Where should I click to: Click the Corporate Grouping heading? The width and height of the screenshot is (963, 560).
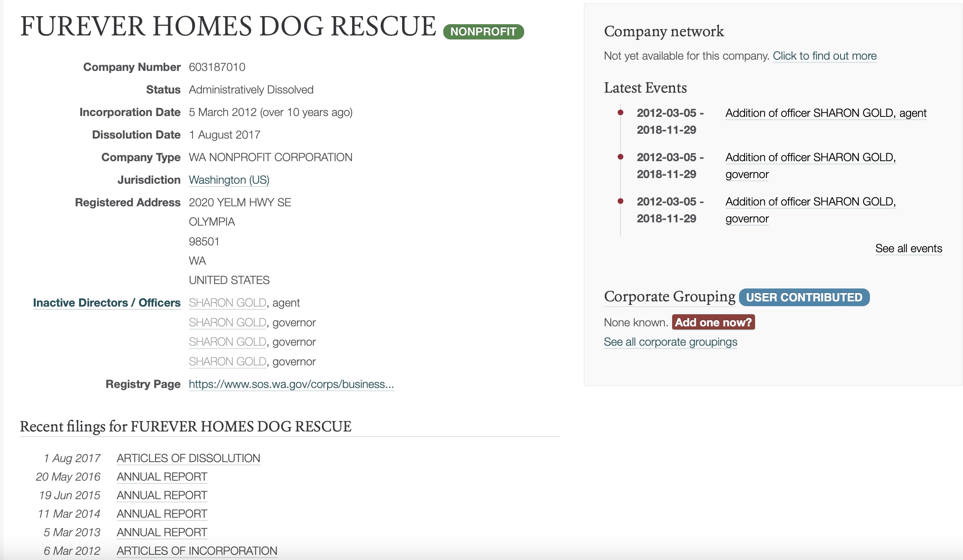670,297
